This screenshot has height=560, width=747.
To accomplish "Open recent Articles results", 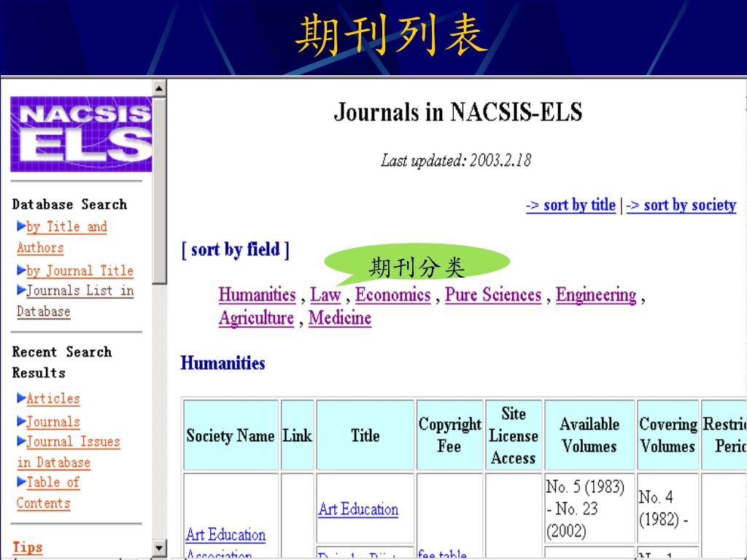I will tap(53, 398).
